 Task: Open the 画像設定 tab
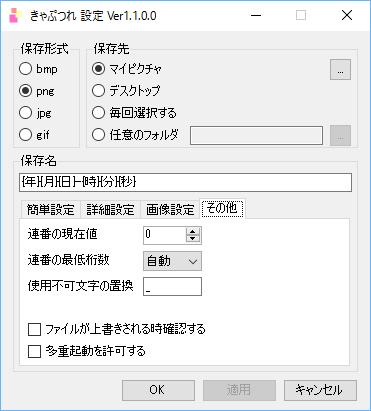click(170, 210)
